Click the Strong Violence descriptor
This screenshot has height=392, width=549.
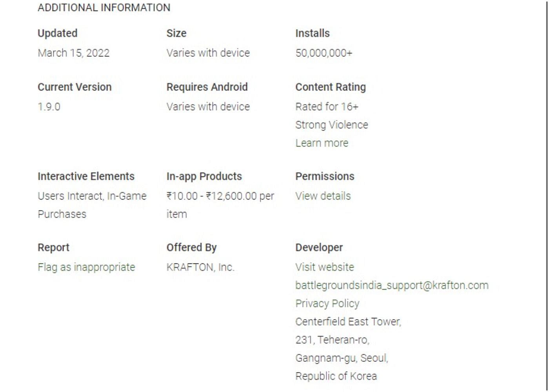coord(331,125)
